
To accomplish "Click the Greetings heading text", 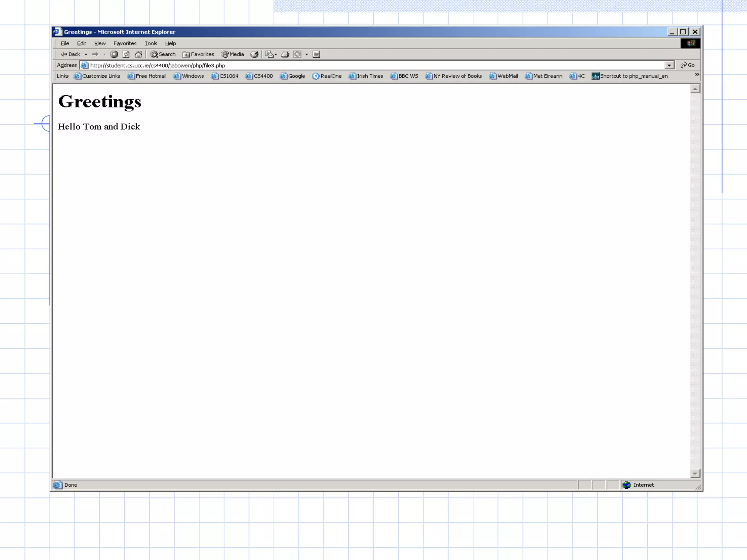I will pyautogui.click(x=100, y=102).
